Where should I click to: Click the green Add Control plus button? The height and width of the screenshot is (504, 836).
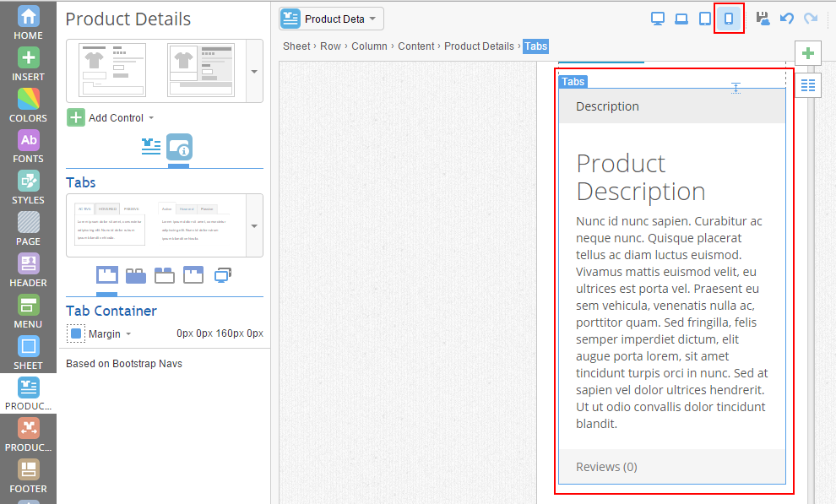76,117
